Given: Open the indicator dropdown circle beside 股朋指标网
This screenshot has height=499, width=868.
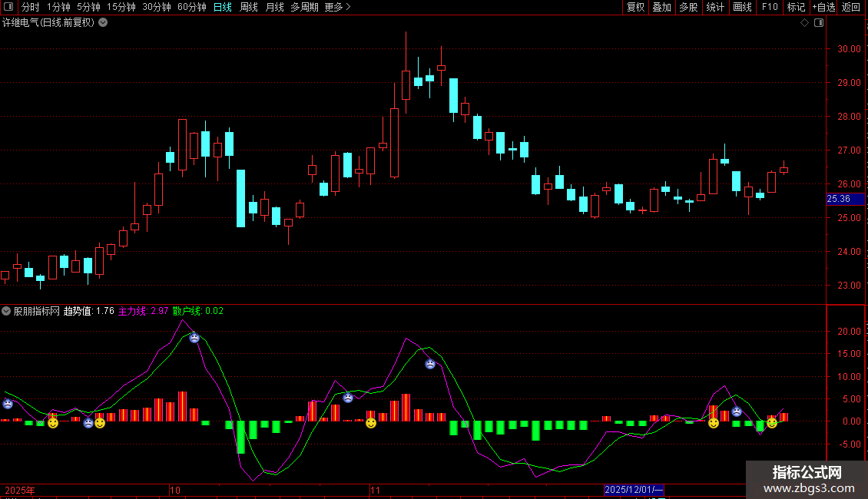Looking at the screenshot, I should [6, 311].
